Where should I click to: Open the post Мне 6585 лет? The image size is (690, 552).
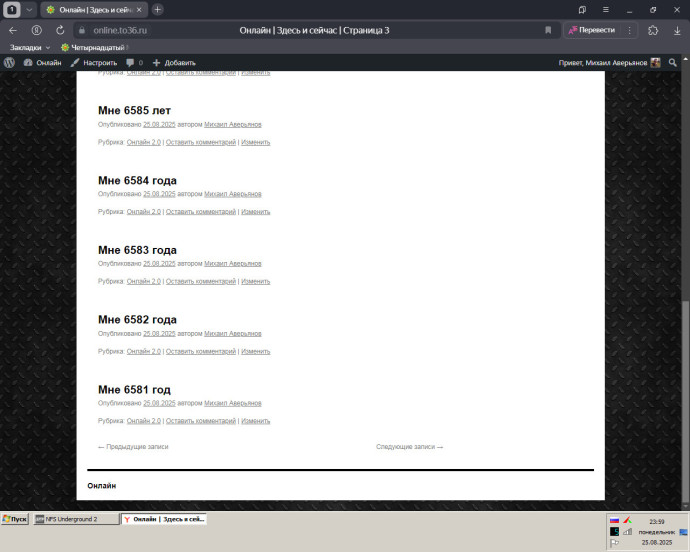pos(134,110)
